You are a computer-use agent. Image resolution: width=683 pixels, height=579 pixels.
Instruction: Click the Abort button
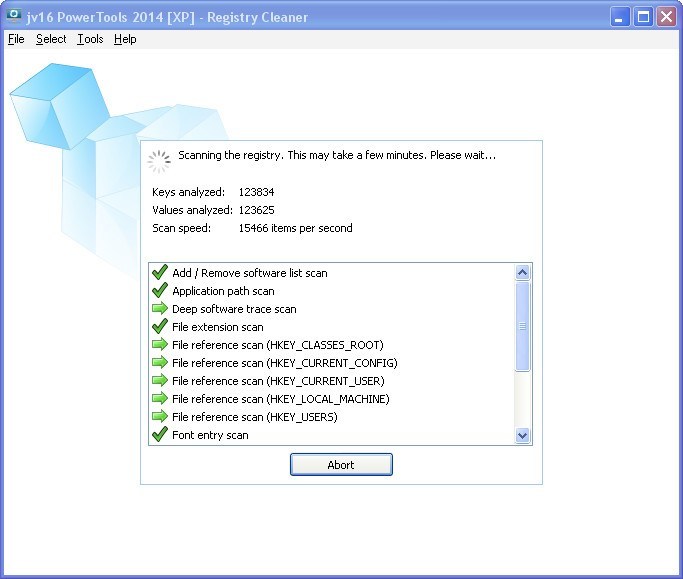(x=341, y=465)
